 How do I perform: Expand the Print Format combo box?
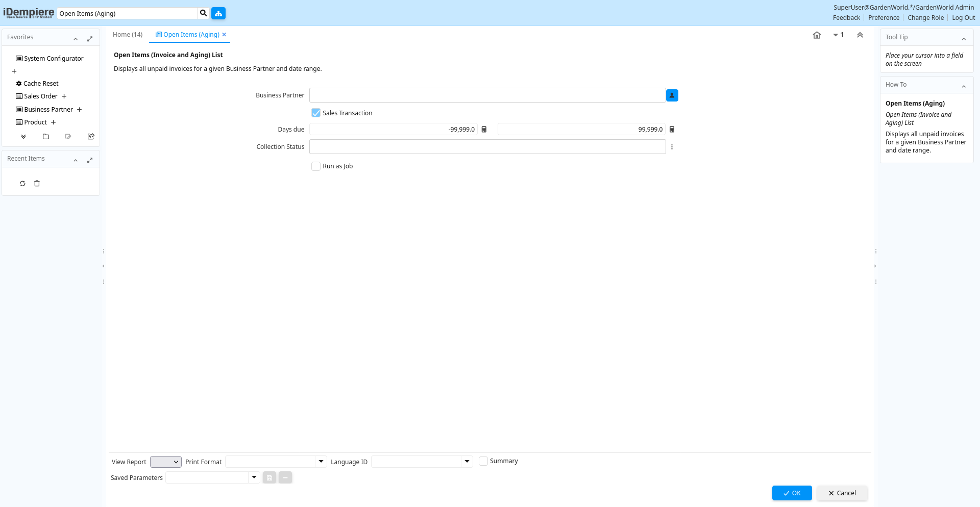click(321, 462)
